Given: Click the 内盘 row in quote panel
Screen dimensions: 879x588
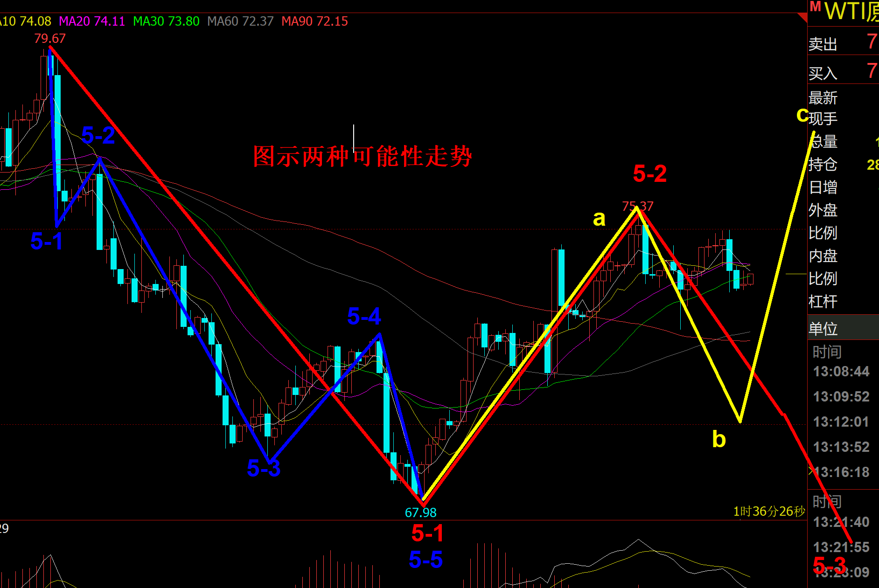Looking at the screenshot, I should click(844, 256).
